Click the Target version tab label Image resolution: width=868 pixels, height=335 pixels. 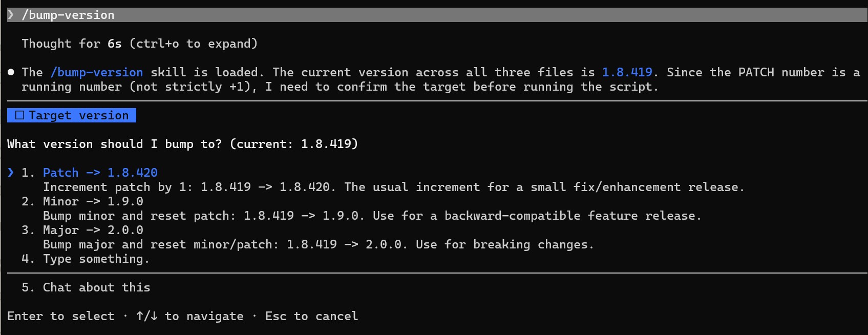78,115
